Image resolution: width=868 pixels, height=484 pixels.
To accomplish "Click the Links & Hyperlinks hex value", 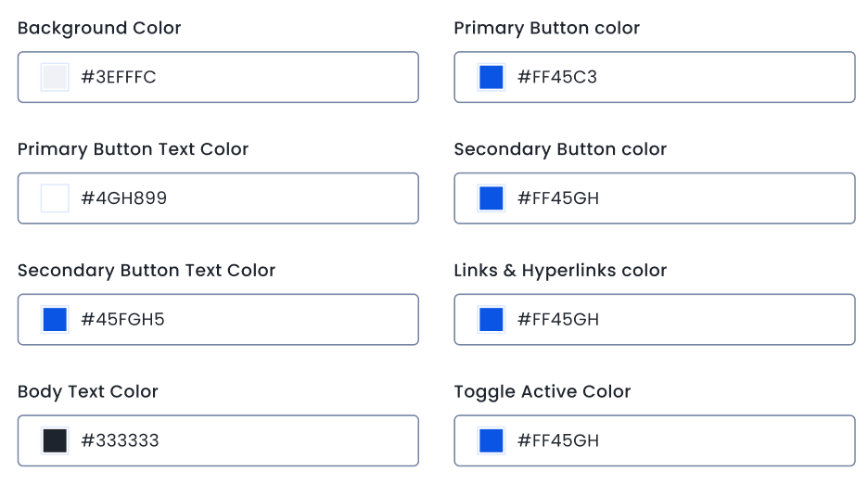I will point(558,320).
